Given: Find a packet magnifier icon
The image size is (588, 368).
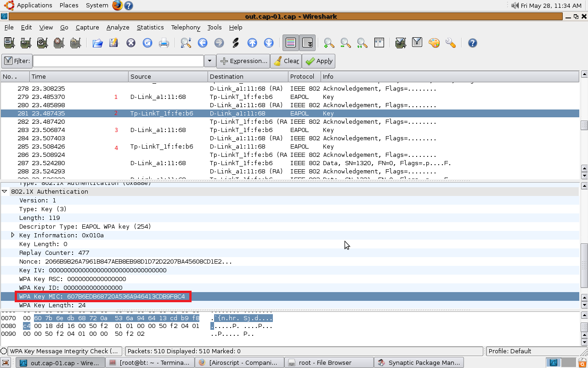Looking at the screenshot, I should (186, 43).
